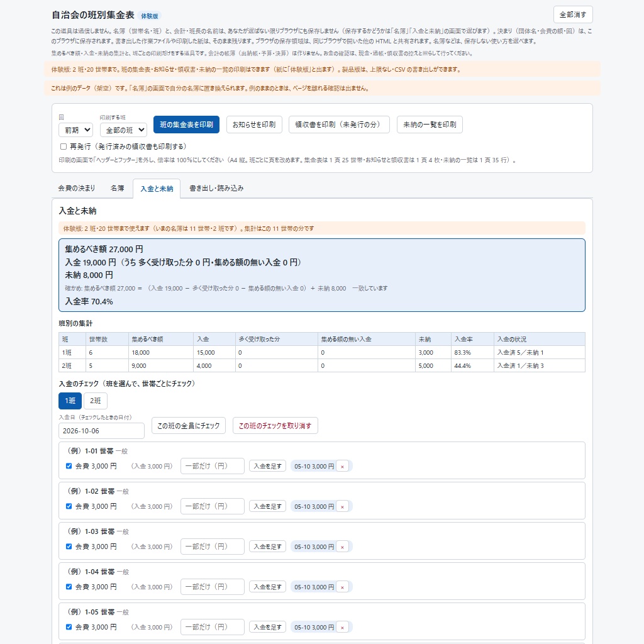Uncheck 会費 3,000 円 for household 1-03

pyautogui.click(x=69, y=547)
